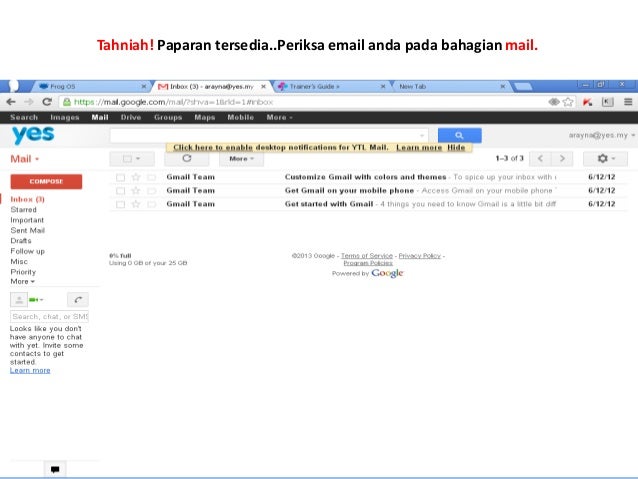The width and height of the screenshot is (638, 479).
Task: Tick checkbox for Get started with Gmail email
Action: click(120, 204)
